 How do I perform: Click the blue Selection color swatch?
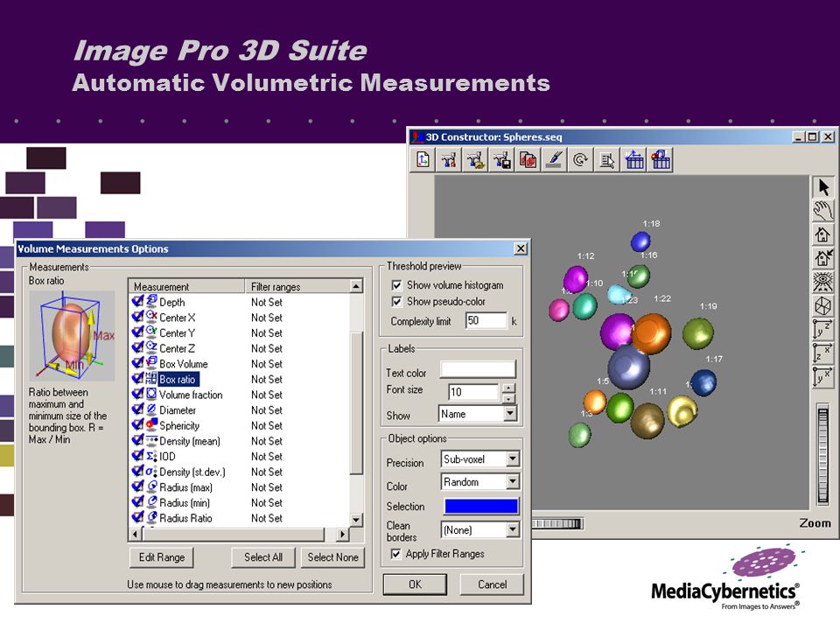(x=481, y=507)
